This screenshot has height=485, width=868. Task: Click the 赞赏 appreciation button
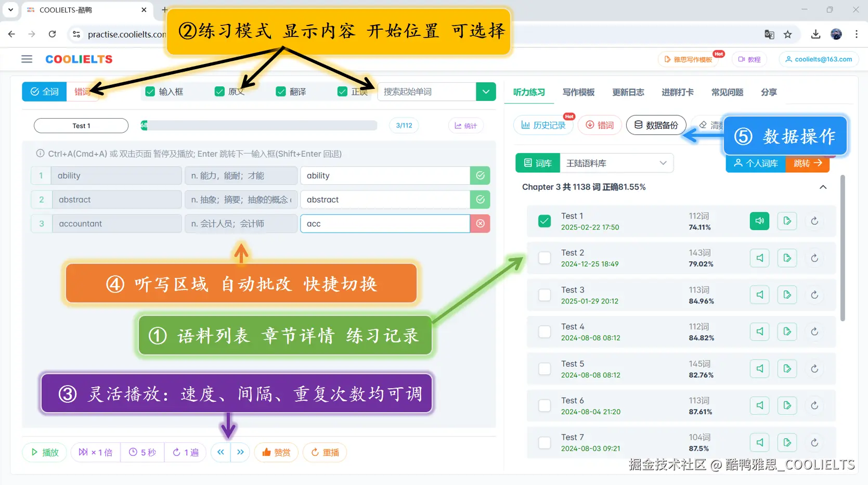pyautogui.click(x=276, y=452)
